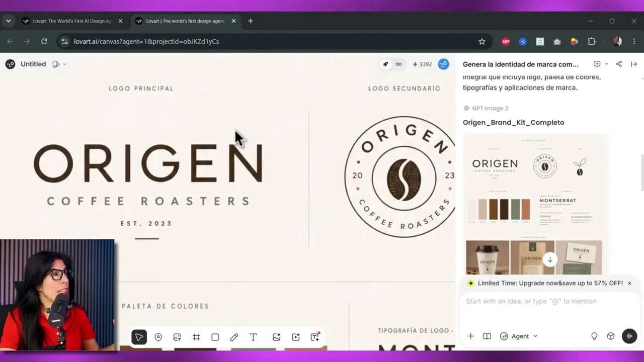Add attachment with the plus icon
The width and height of the screenshot is (644, 362).
pyautogui.click(x=470, y=336)
